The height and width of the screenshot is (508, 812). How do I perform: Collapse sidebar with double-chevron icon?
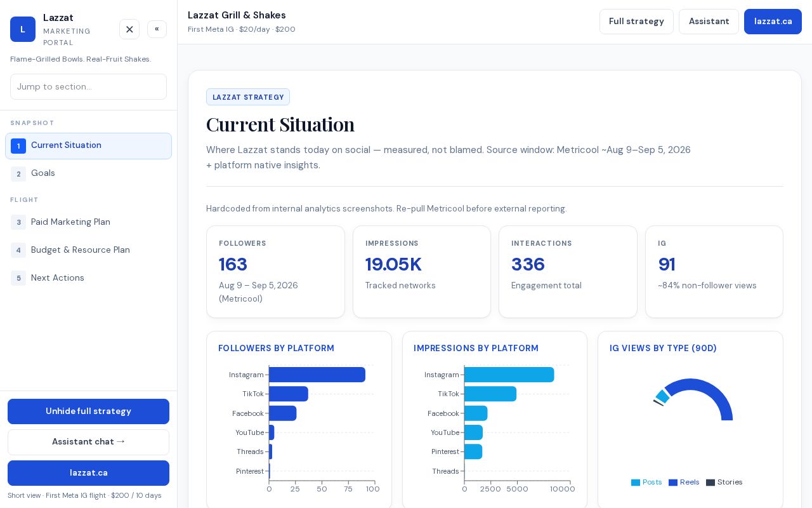pyautogui.click(x=157, y=29)
